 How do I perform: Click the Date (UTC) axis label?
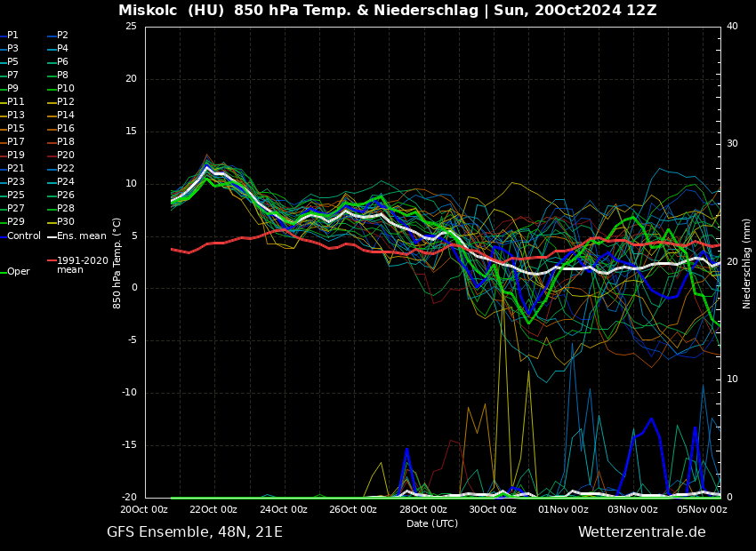432,523
